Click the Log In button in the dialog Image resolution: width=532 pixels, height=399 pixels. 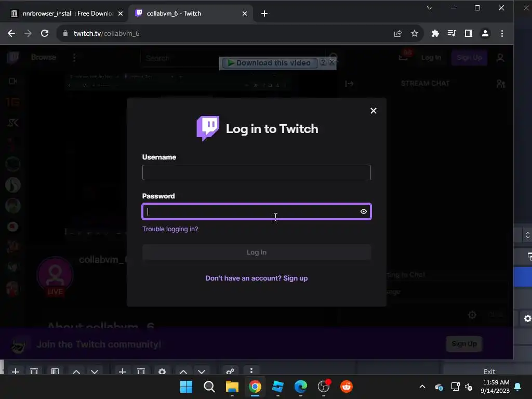pos(257,252)
